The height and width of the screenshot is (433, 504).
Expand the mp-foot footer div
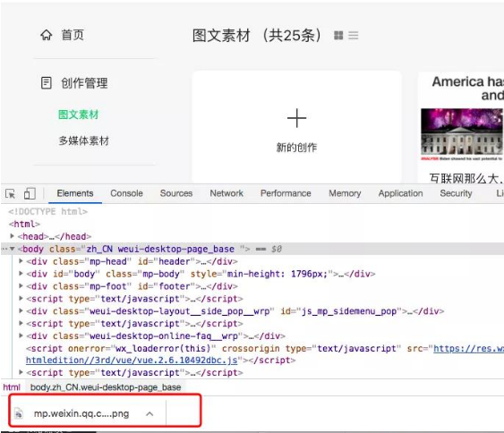tap(21, 285)
